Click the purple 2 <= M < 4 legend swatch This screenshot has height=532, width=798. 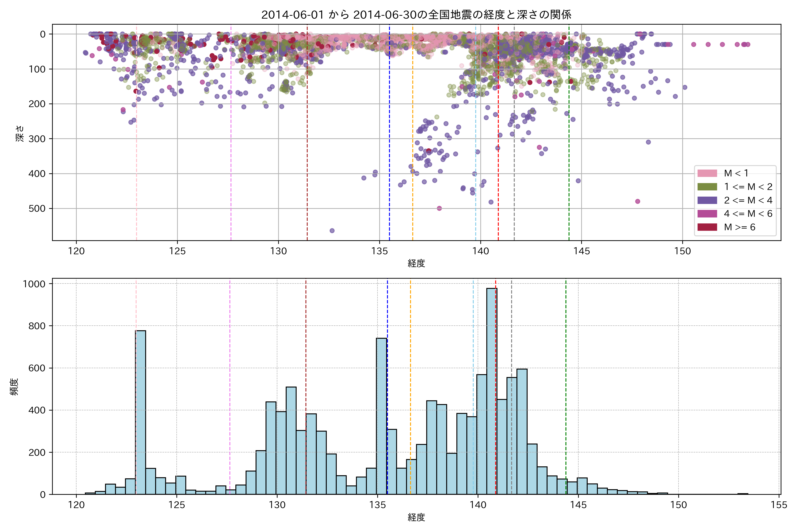pyautogui.click(x=707, y=201)
